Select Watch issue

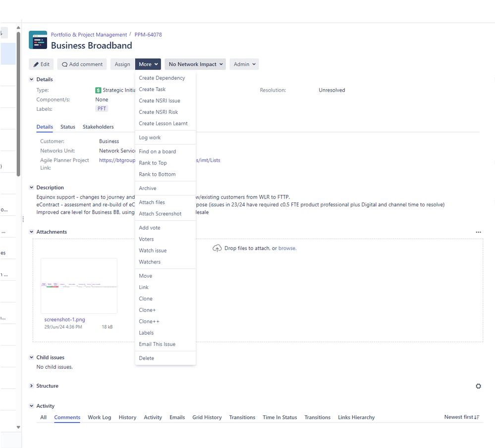coord(165,250)
